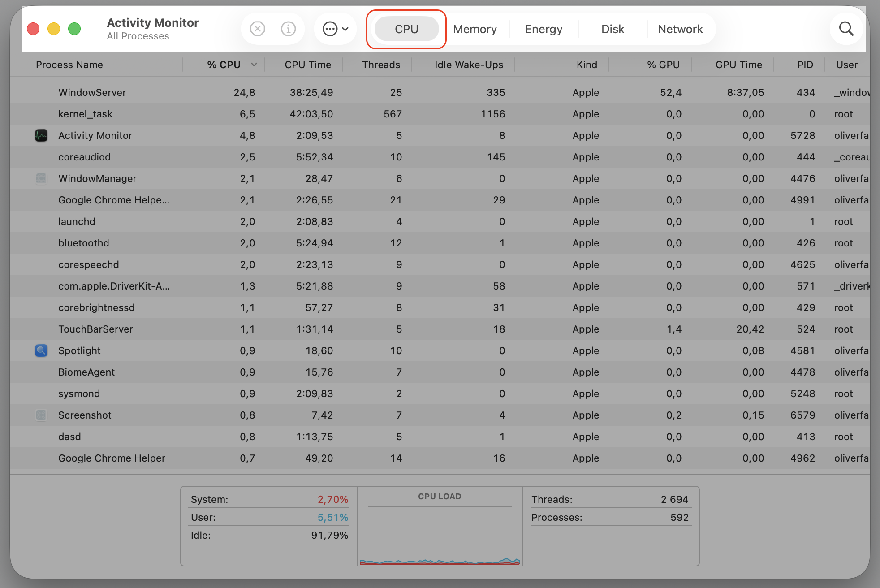The width and height of the screenshot is (880, 588).
Task: Sort by CPU Time column header
Action: point(308,65)
